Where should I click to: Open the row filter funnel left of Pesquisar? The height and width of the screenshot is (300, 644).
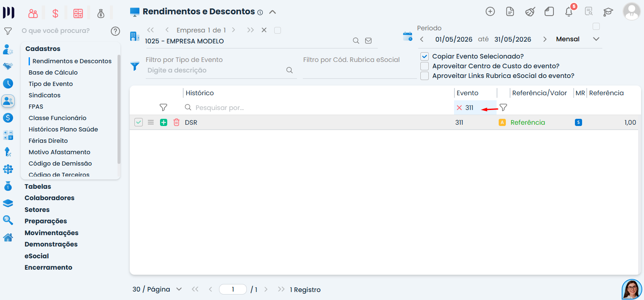point(163,107)
